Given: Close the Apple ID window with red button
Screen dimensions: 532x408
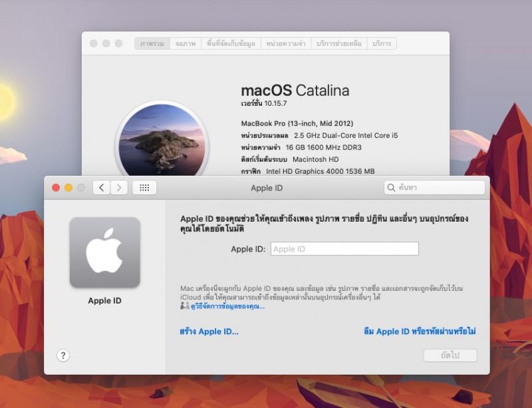Looking at the screenshot, I should (56, 188).
